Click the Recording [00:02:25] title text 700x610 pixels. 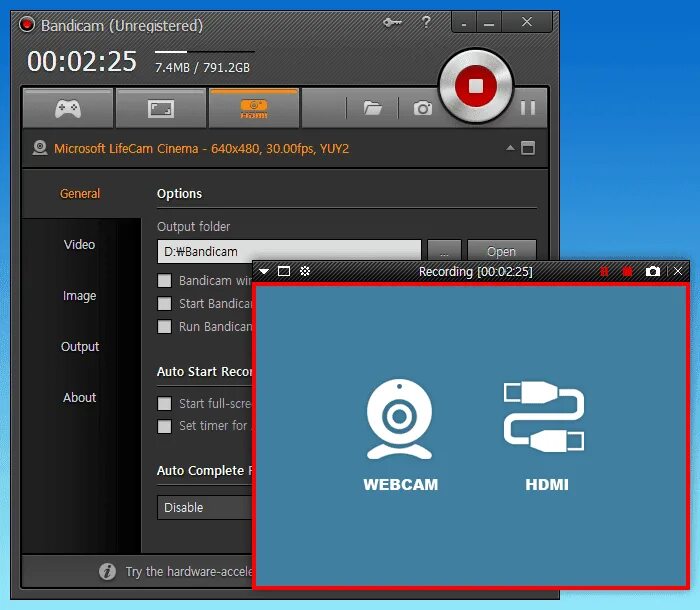tap(475, 272)
